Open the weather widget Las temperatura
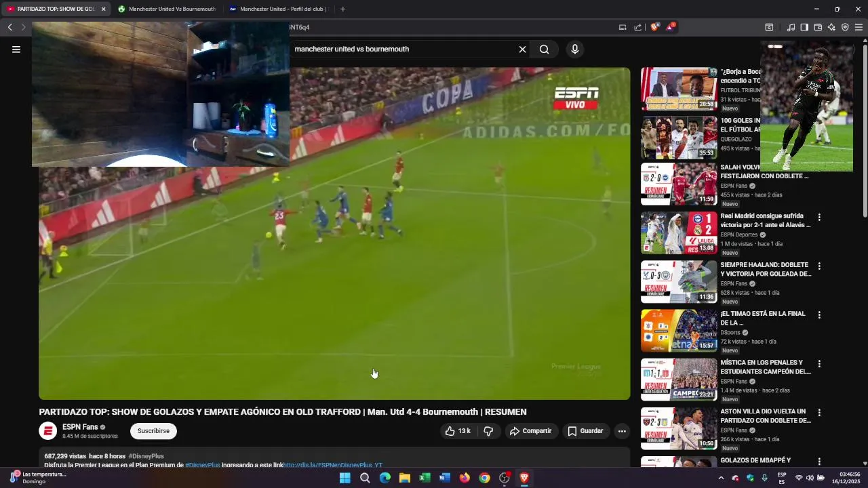Image resolution: width=868 pixels, height=488 pixels. point(39,478)
